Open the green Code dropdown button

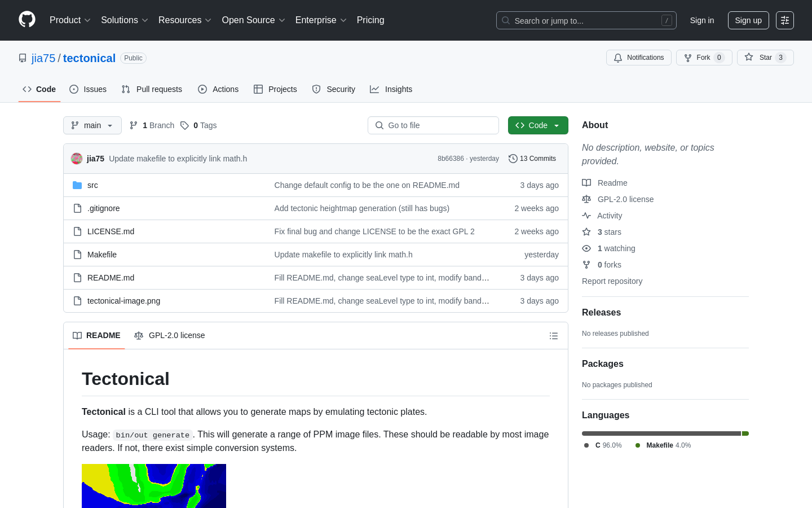tap(538, 125)
